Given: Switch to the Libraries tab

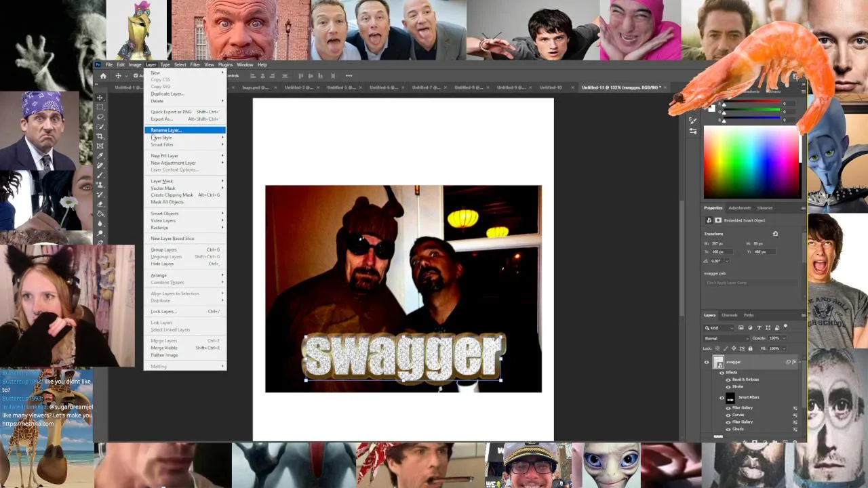Looking at the screenshot, I should click(765, 208).
